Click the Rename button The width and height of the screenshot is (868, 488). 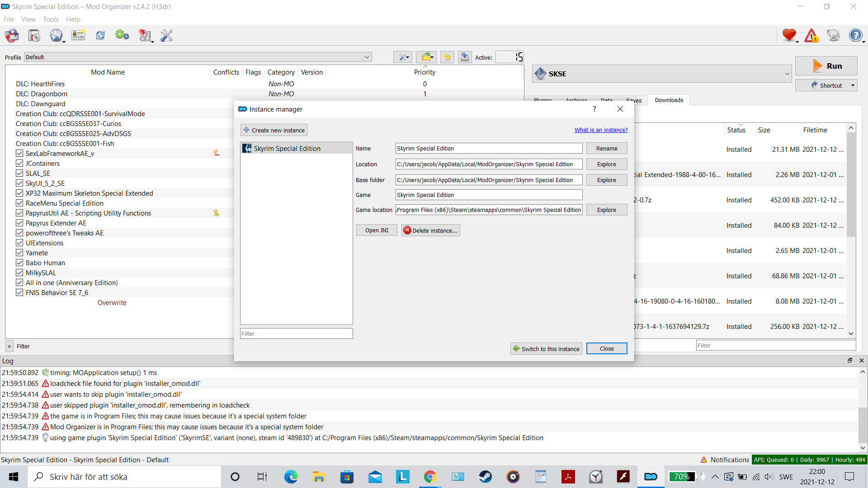pos(607,148)
